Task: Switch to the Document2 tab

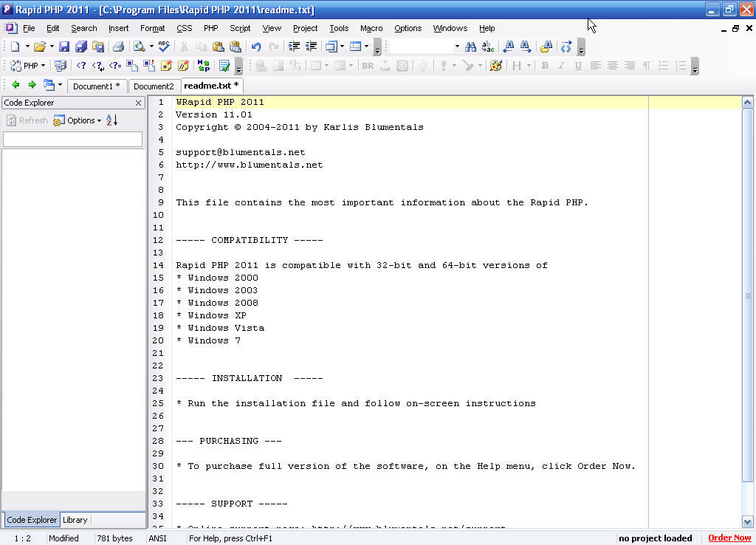Action: point(154,86)
